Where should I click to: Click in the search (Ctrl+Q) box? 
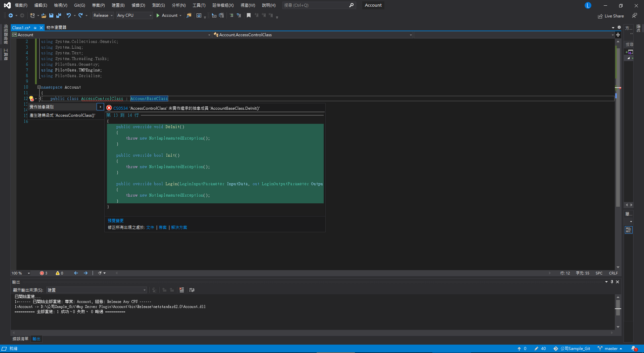315,5
